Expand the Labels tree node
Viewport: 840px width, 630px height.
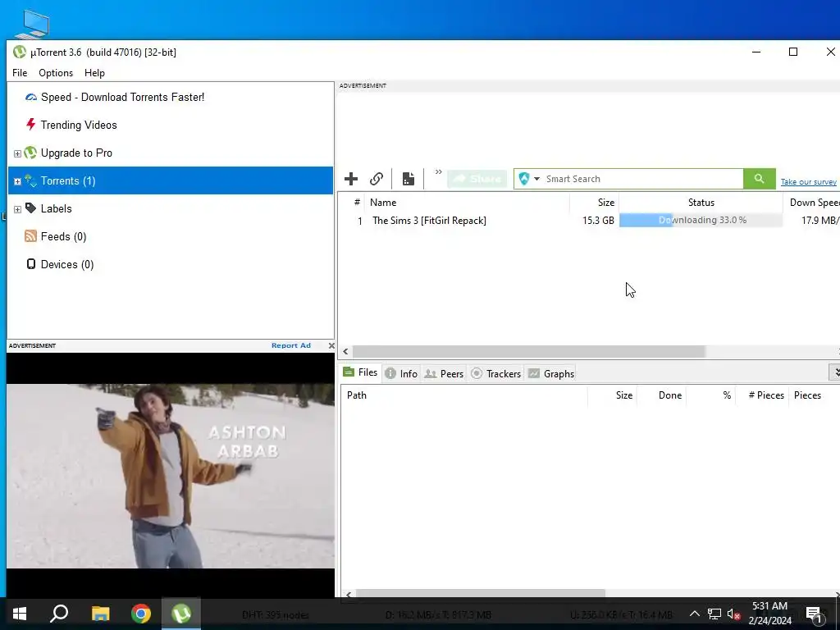[17, 209]
